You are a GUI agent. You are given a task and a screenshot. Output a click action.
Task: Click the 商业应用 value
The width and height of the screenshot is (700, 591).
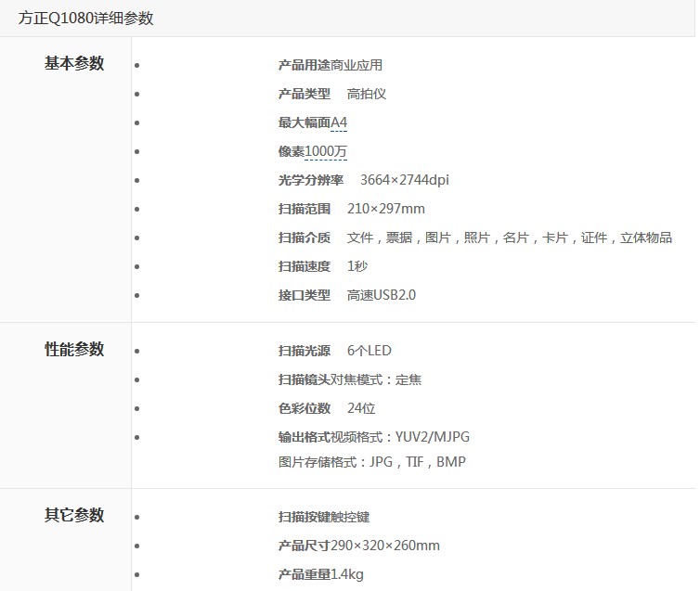[x=356, y=65]
